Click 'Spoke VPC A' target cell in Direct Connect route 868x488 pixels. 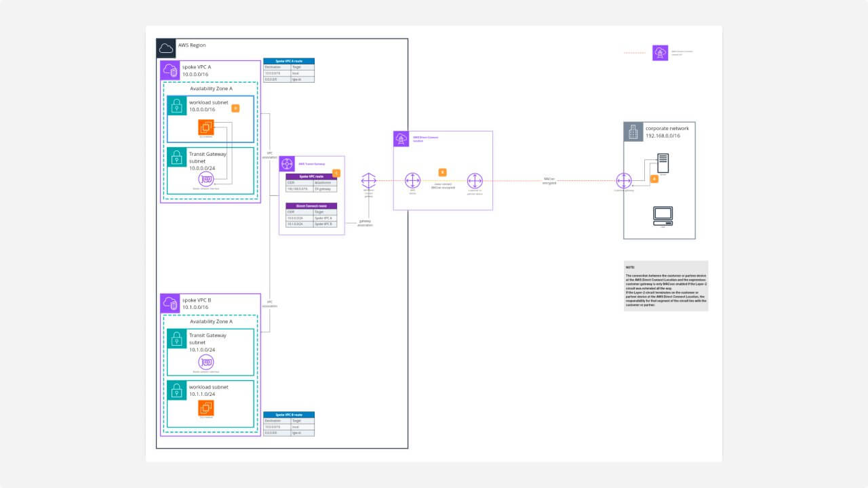point(324,218)
